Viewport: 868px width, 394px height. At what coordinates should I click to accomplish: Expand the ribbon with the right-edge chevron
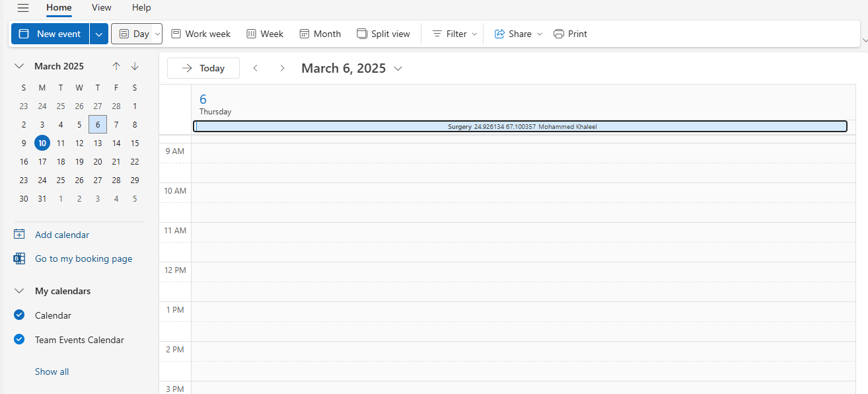pos(865,40)
